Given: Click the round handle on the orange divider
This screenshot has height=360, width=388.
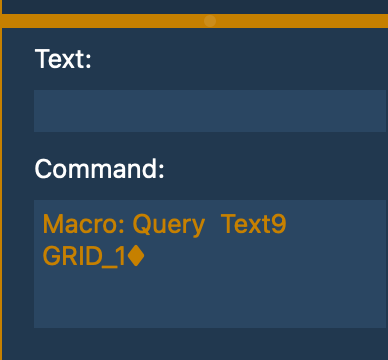Looking at the screenshot, I should click(x=210, y=21).
